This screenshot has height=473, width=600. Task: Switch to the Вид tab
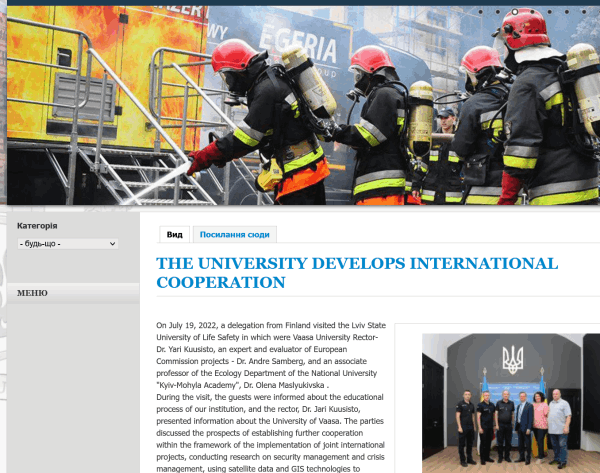(x=174, y=235)
